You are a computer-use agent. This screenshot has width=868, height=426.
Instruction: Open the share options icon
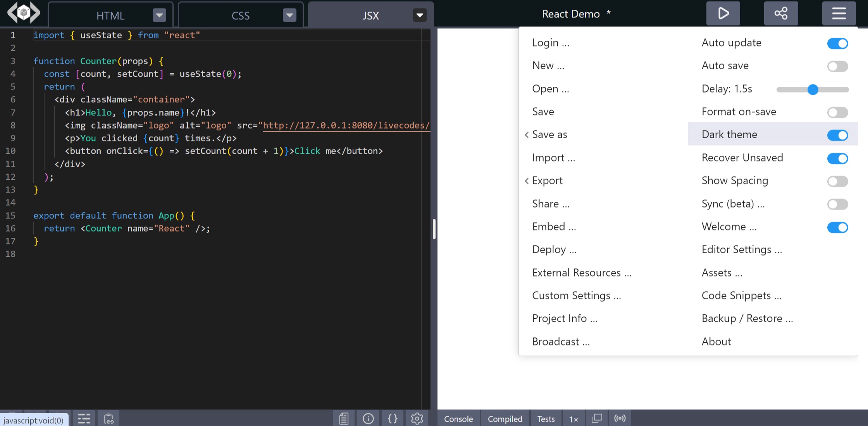[780, 13]
